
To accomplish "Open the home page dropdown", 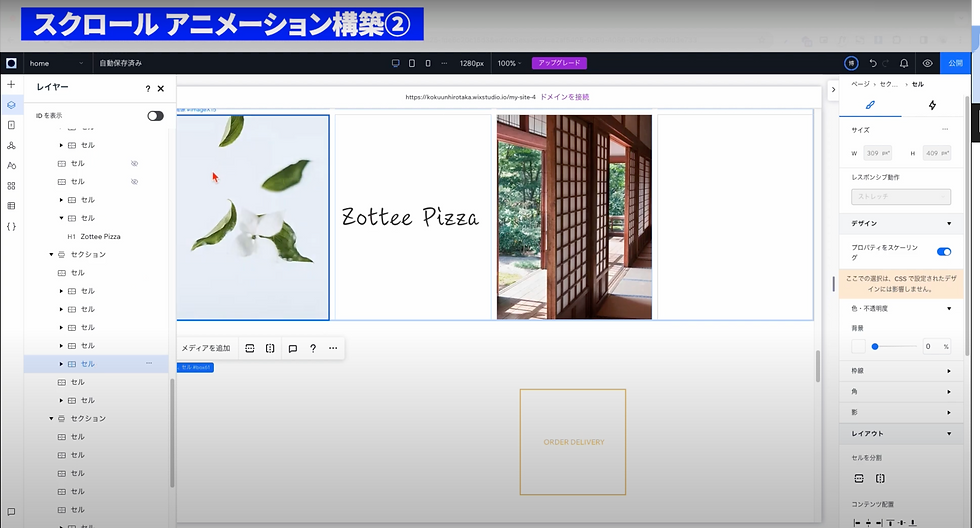I will [56, 63].
